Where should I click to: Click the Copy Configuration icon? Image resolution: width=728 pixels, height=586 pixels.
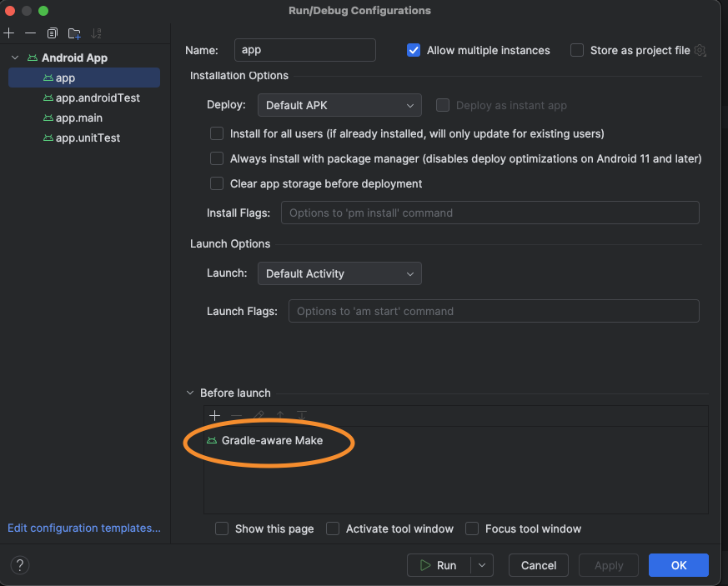point(53,33)
